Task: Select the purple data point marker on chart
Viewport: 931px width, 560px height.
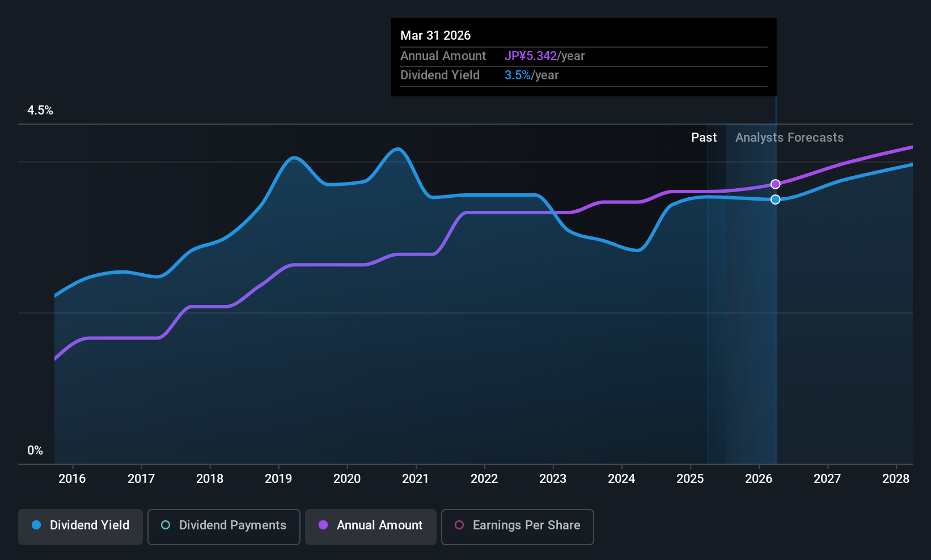Action: 776,184
